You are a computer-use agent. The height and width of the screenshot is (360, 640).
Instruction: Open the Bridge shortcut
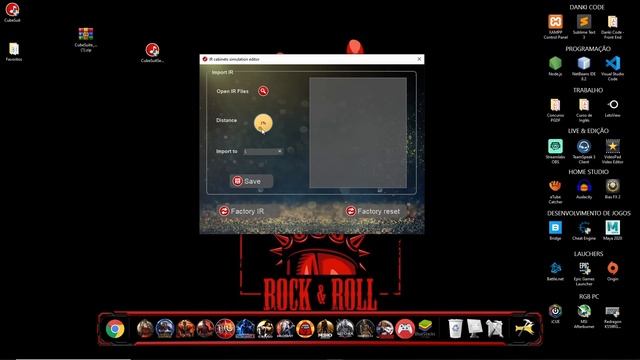click(x=555, y=230)
